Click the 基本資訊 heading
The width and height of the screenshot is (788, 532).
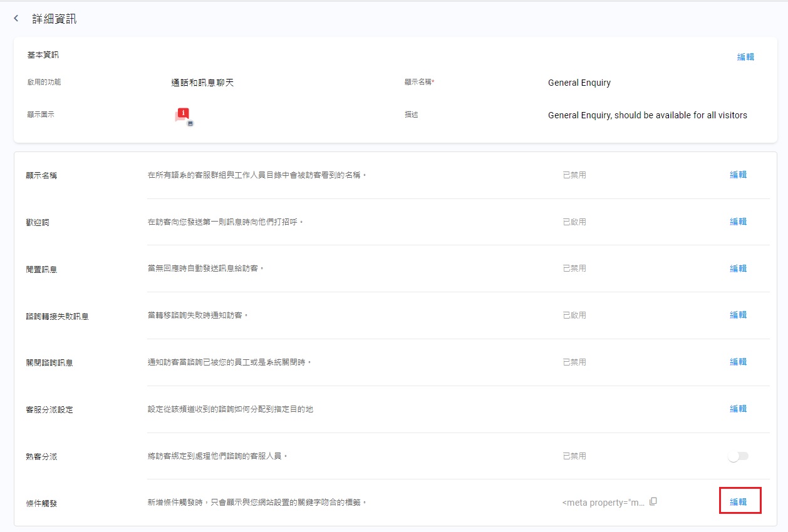click(x=43, y=55)
